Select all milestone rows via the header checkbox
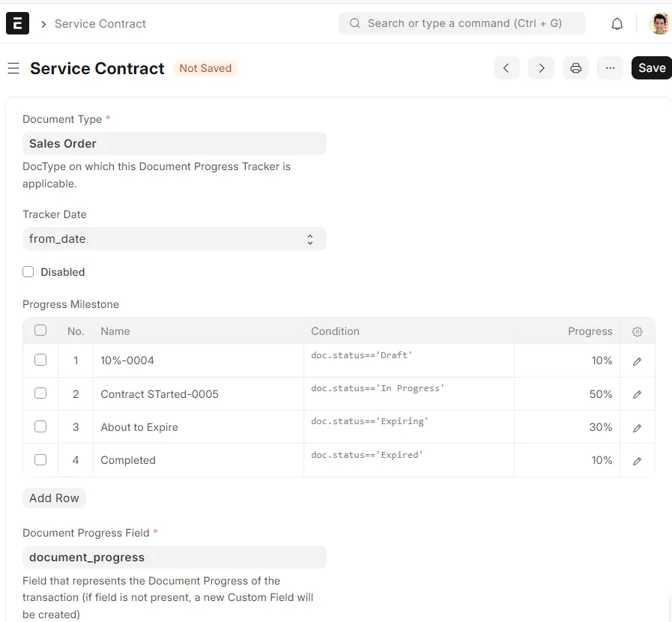672x622 pixels. 40,330
